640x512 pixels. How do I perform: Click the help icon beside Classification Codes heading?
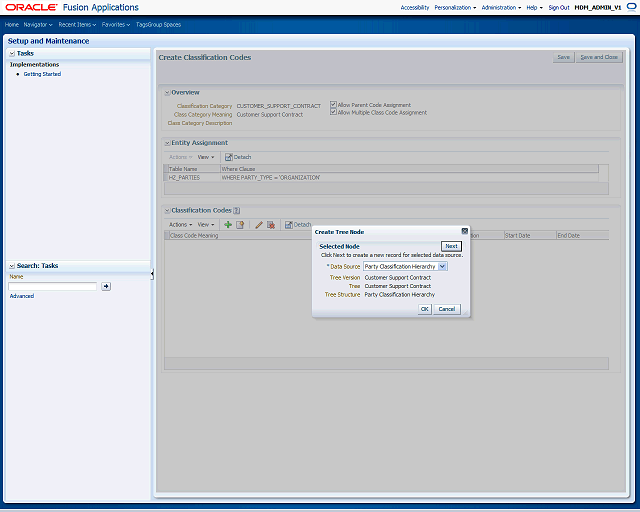click(x=236, y=211)
